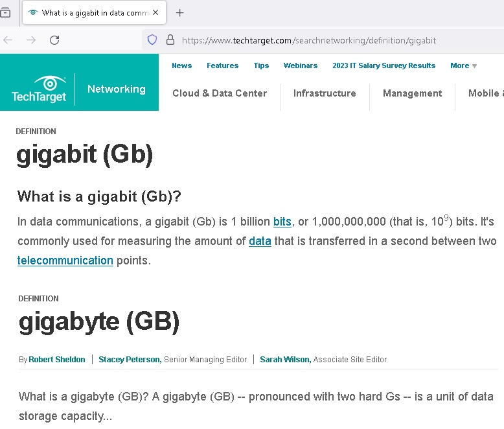This screenshot has width=504, height=429.
Task: Open 2023 IT Salary Survey Results
Action: pos(384,65)
